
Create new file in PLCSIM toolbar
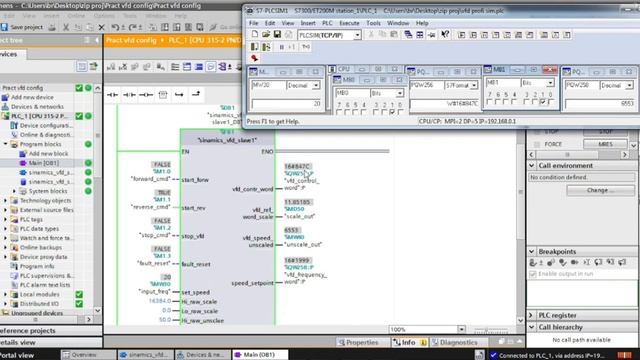(x=254, y=35)
